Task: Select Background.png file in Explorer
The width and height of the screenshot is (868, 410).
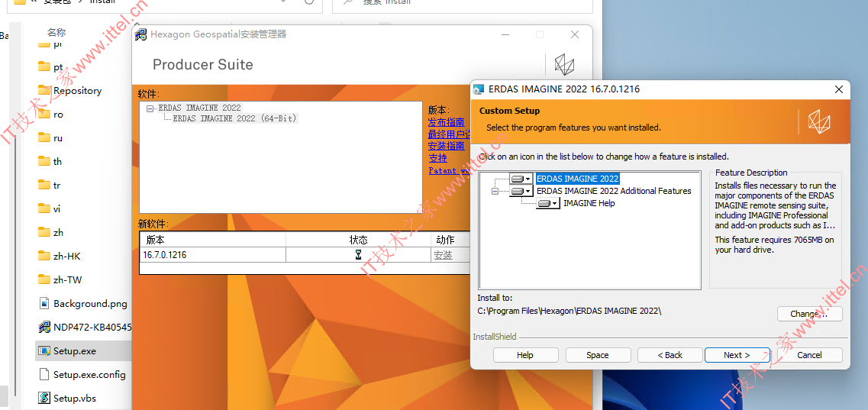Action: click(90, 303)
